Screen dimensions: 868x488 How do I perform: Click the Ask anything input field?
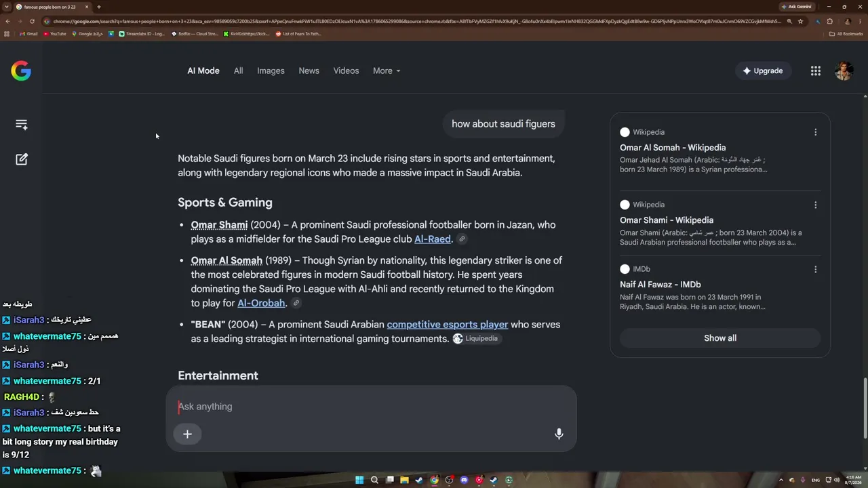(x=371, y=407)
